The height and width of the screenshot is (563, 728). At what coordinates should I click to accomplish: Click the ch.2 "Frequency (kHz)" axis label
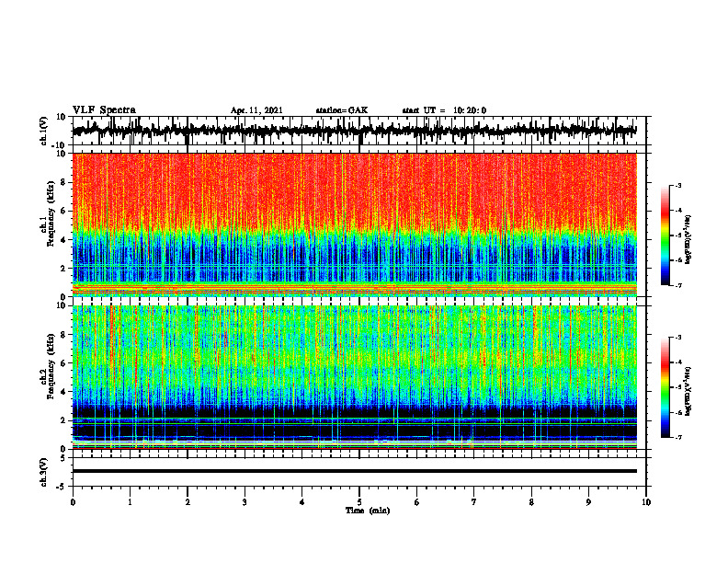(x=51, y=366)
